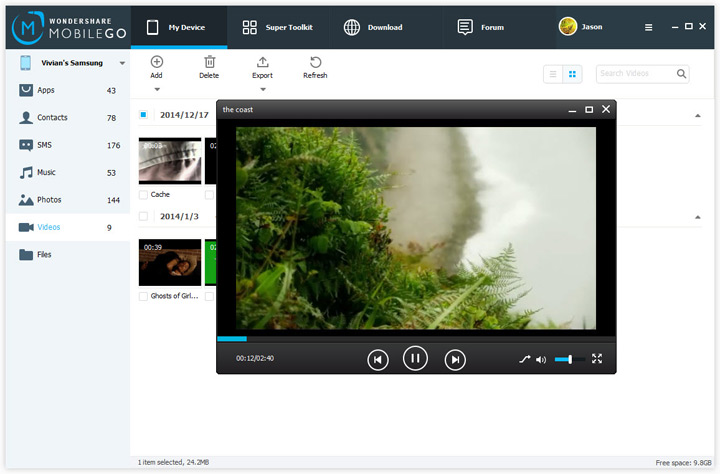Click the Delete label
This screenshot has height=474, width=720.
pyautogui.click(x=209, y=75)
